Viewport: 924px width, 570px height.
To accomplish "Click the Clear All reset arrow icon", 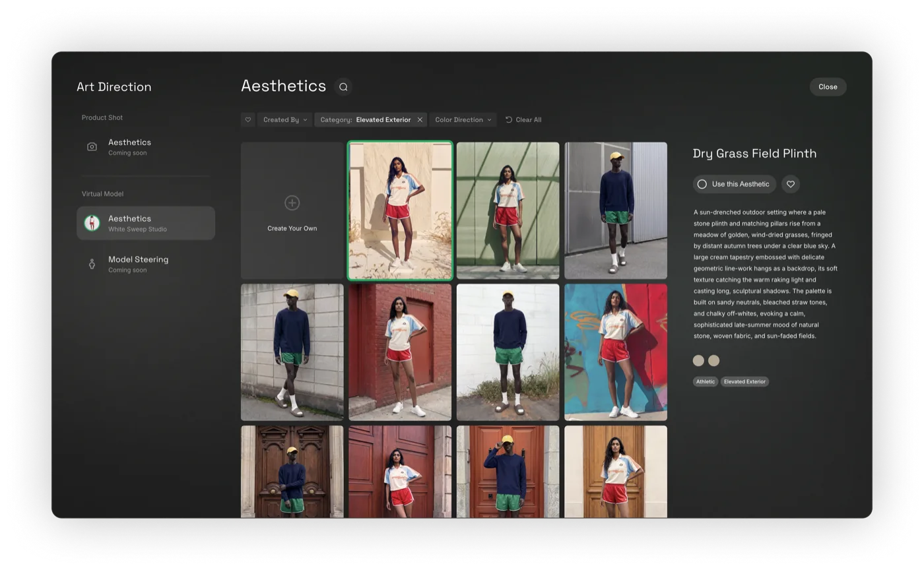I will [509, 119].
